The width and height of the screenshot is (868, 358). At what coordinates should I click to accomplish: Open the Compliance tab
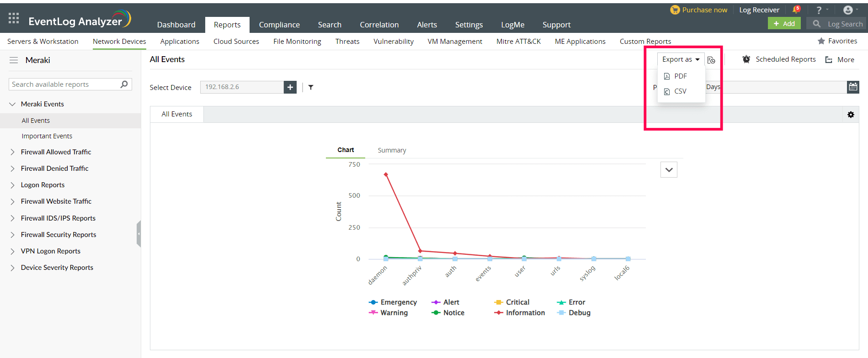coord(279,25)
